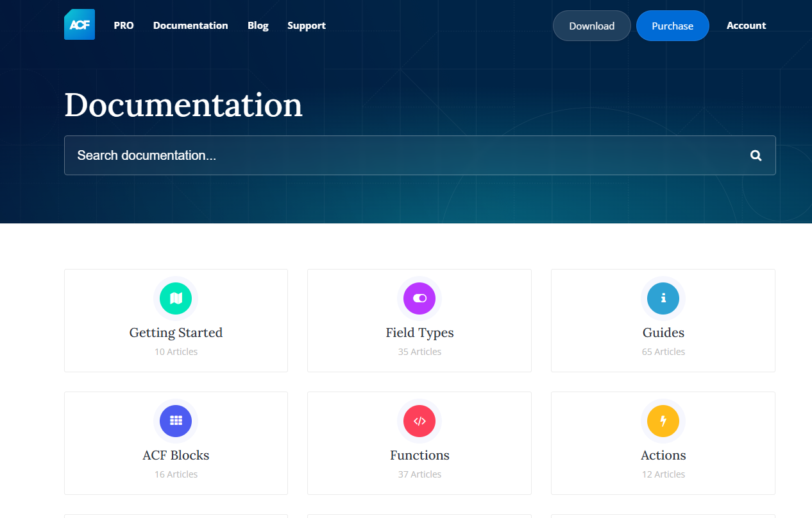Image resolution: width=812 pixels, height=518 pixels.
Task: Open Documentation in the top navigation
Action: tap(190, 26)
